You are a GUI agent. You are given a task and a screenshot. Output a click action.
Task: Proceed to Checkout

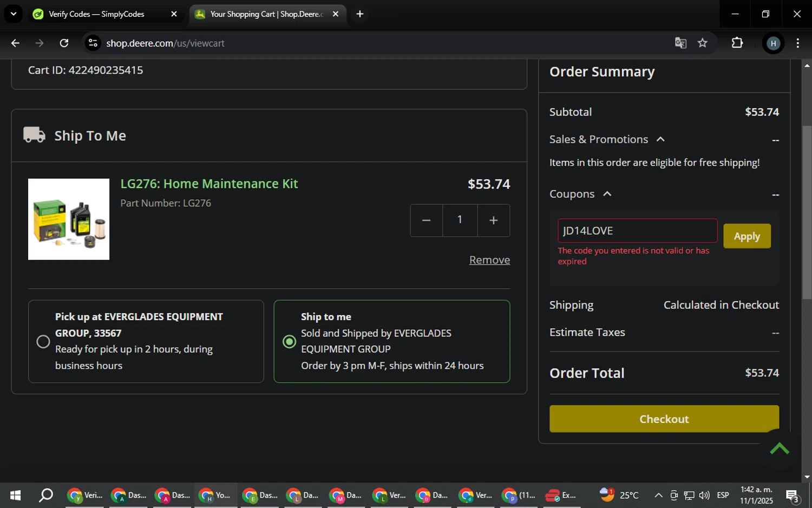point(664,419)
